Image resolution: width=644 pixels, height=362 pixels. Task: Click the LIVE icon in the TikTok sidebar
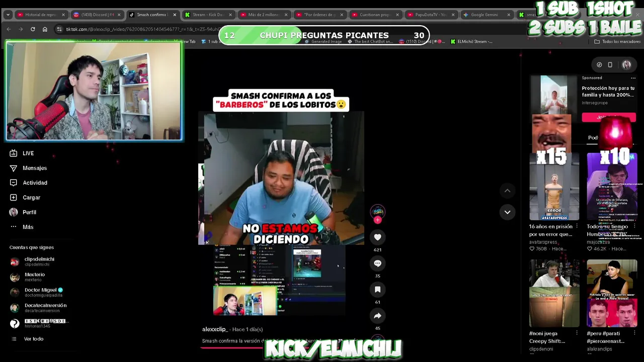(14, 153)
